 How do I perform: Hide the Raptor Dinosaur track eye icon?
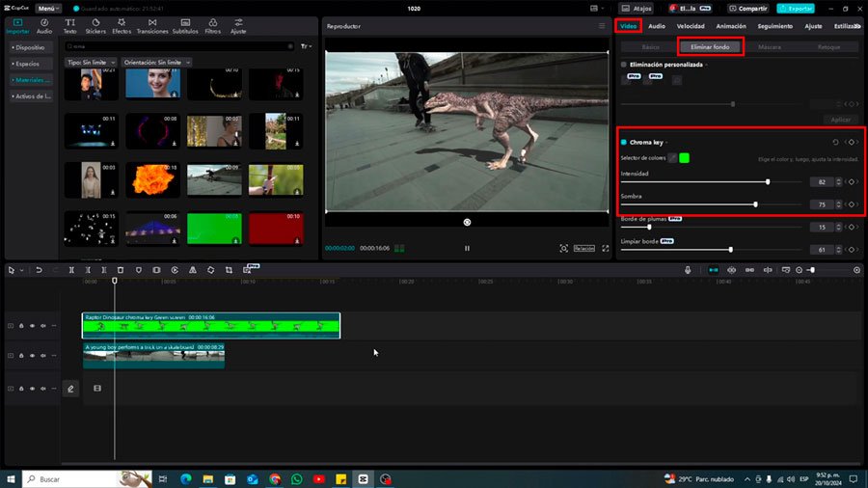coord(32,326)
